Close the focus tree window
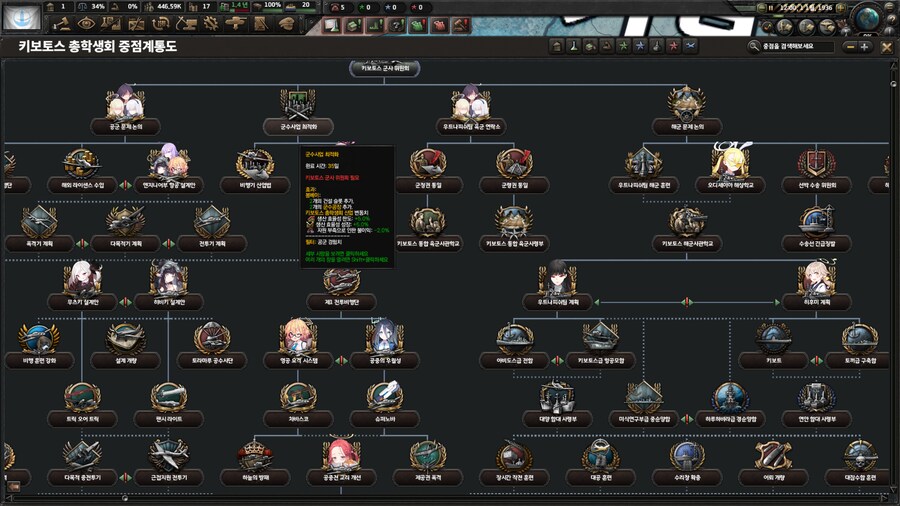 (x=887, y=46)
